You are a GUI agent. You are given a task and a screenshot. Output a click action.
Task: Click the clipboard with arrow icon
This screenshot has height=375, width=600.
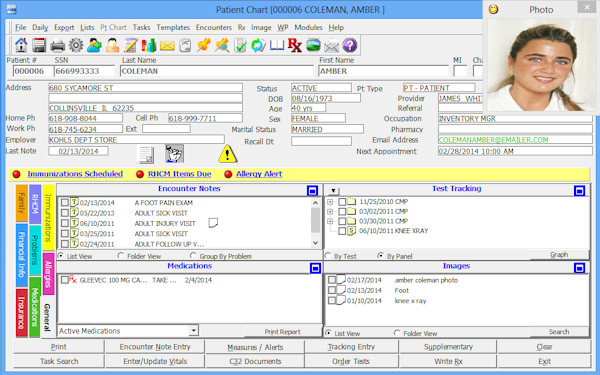[185, 46]
